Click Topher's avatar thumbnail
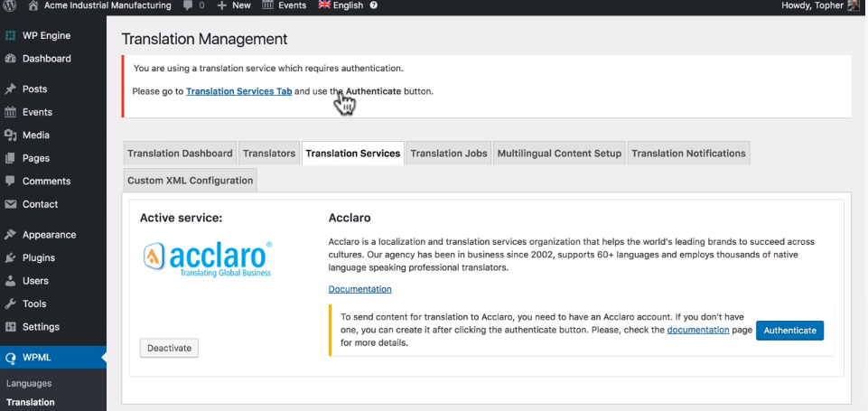The image size is (868, 411). point(853,5)
